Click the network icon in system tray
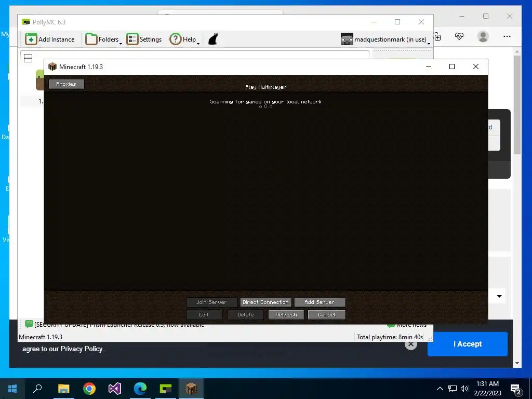The width and height of the screenshot is (532, 399). click(x=453, y=389)
